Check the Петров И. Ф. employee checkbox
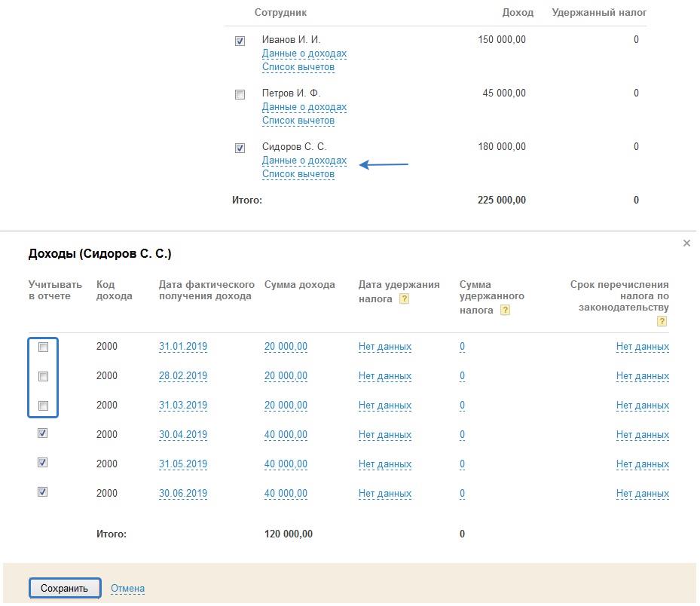 [x=240, y=95]
